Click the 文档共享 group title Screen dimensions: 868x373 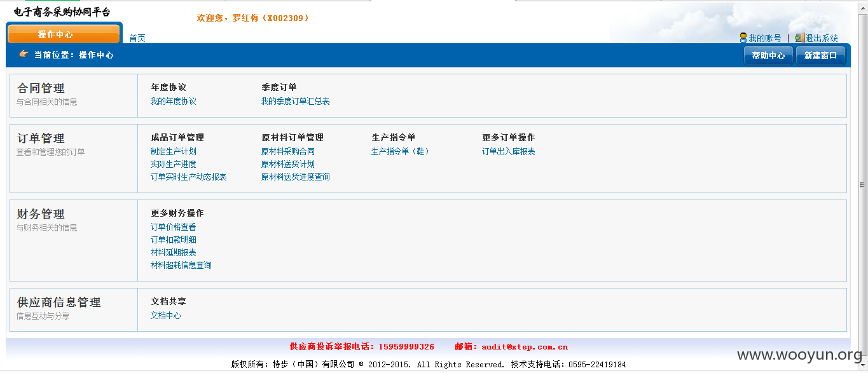point(169,302)
